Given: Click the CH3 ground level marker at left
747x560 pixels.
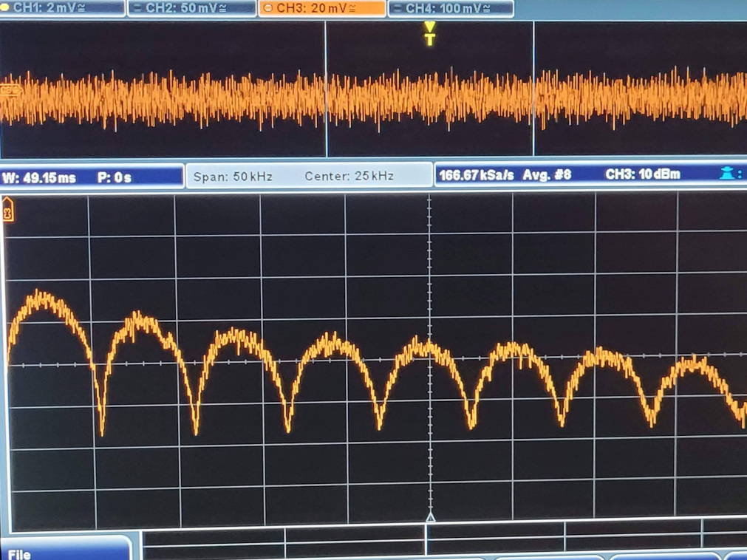Looking at the screenshot, I should point(9,90).
